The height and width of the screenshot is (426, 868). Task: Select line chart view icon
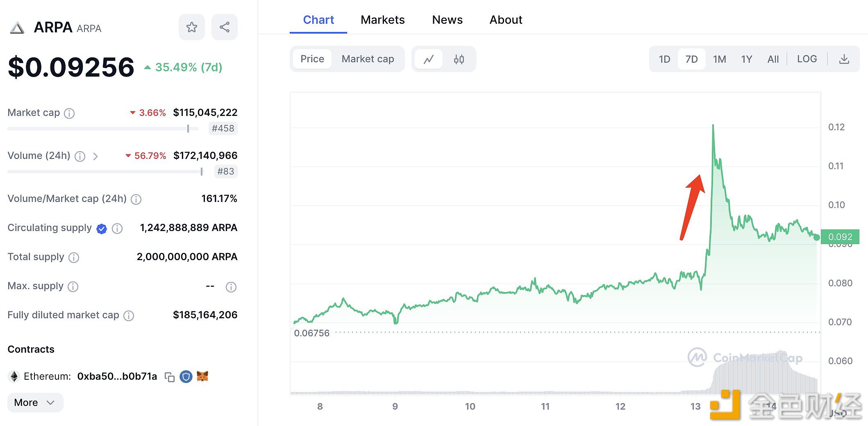pos(429,59)
